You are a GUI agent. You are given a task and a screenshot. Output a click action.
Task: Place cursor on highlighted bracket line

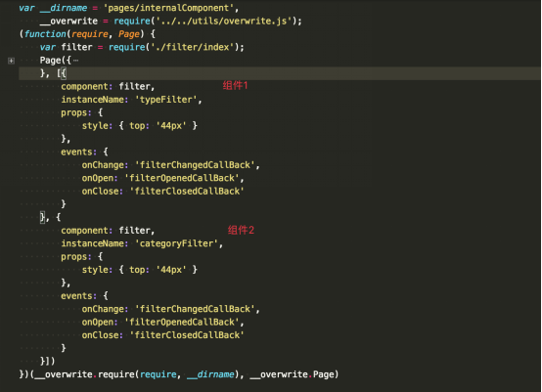tap(279, 73)
